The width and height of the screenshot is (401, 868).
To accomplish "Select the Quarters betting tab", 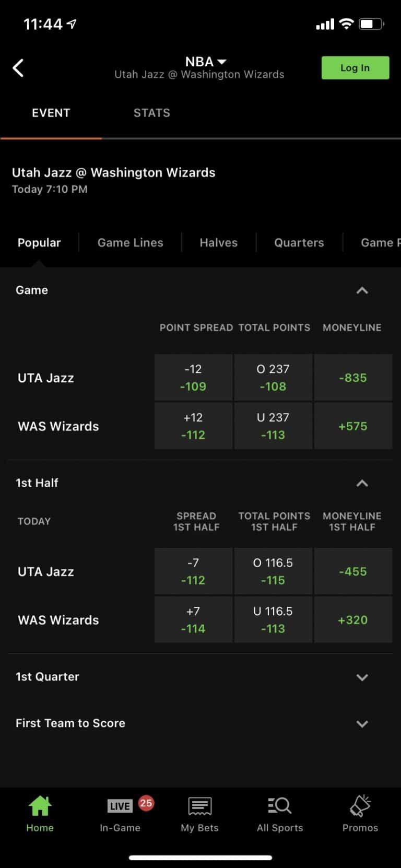I will pos(299,242).
